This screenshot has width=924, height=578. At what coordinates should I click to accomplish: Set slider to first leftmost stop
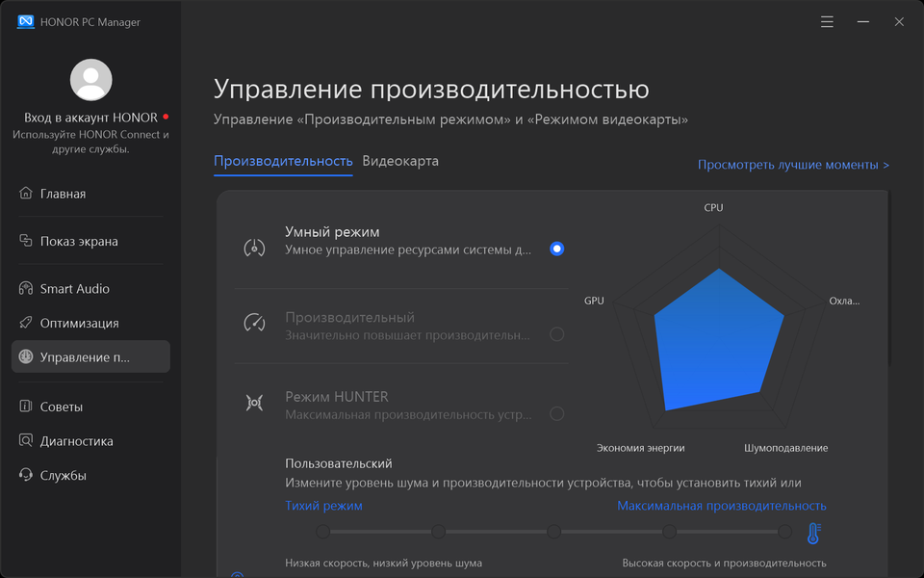click(x=323, y=532)
